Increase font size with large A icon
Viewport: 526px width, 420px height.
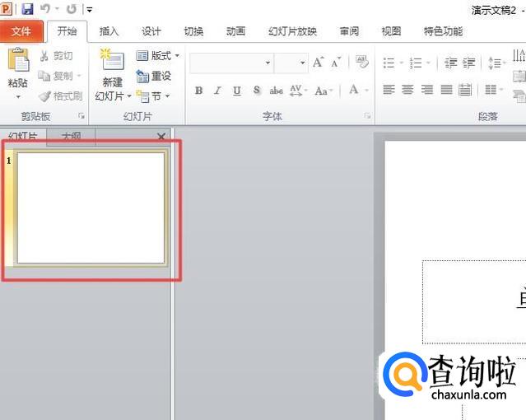tap(318, 62)
